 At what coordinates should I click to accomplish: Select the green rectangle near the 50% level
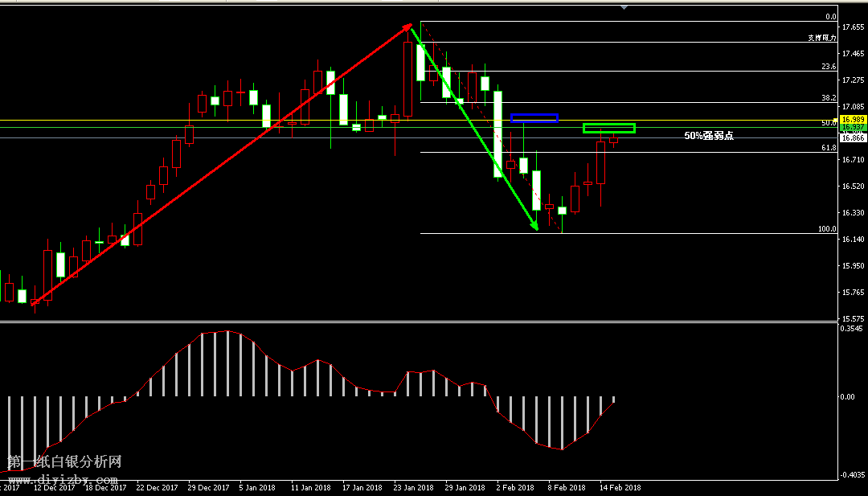608,128
